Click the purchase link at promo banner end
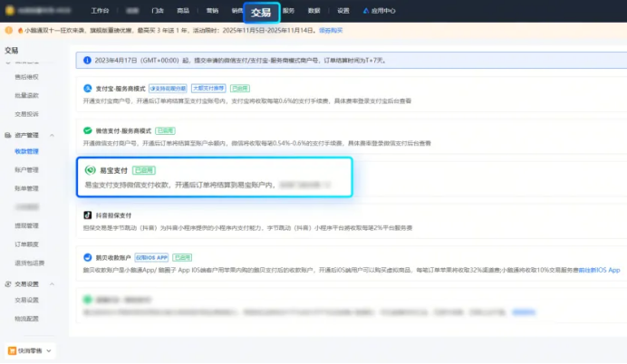This screenshot has height=364, width=627. click(x=331, y=31)
